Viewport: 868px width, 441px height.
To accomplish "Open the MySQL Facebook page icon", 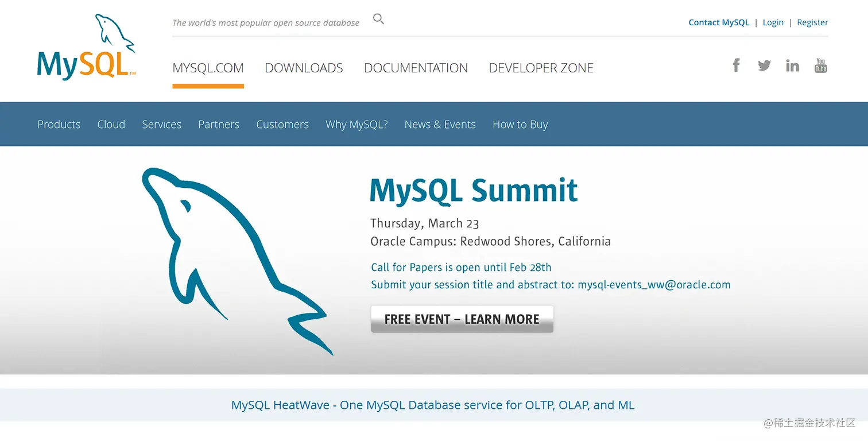I will click(736, 65).
